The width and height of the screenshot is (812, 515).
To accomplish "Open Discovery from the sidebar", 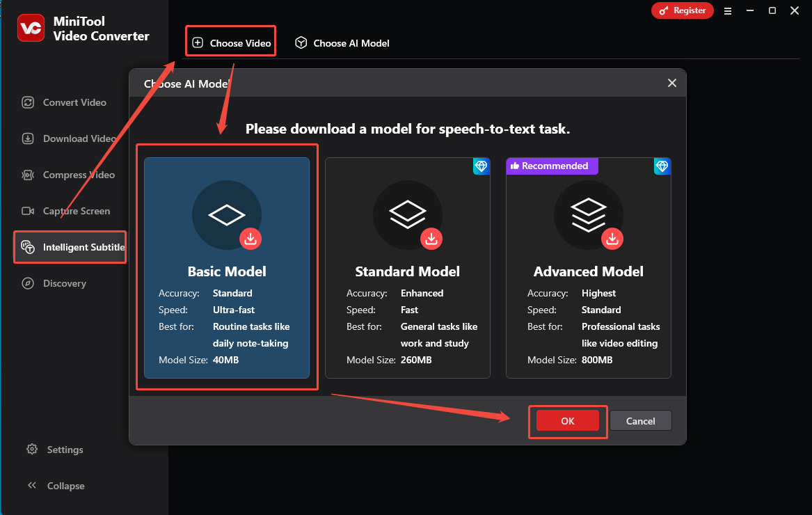I will click(54, 283).
